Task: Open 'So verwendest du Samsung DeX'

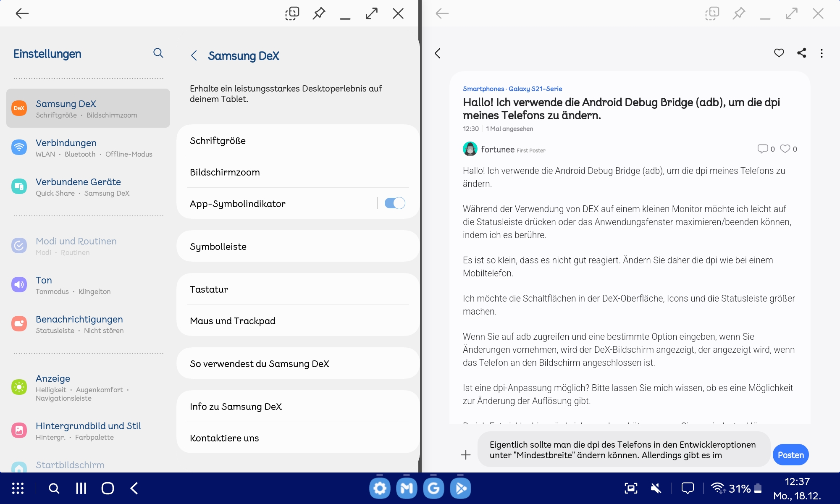Action: (260, 364)
